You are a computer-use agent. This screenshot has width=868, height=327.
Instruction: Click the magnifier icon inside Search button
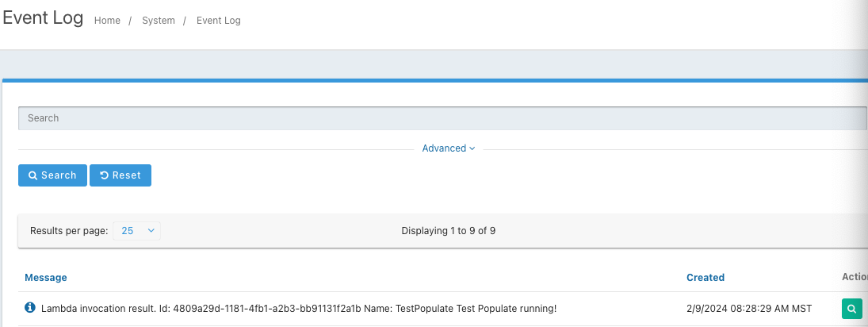point(33,175)
